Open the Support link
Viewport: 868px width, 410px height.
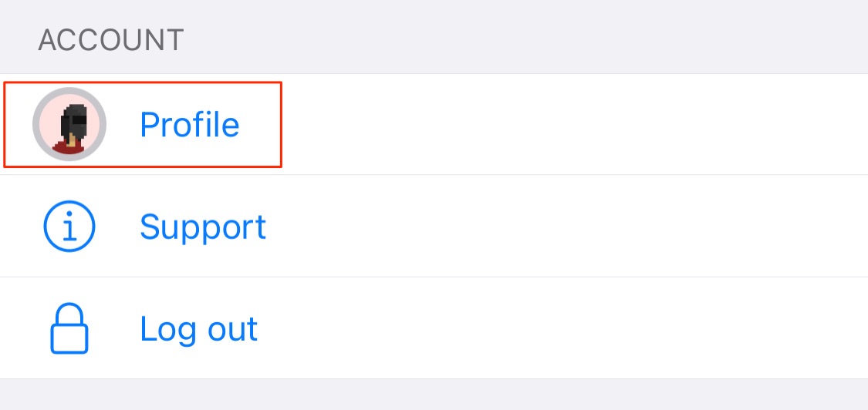click(x=203, y=227)
